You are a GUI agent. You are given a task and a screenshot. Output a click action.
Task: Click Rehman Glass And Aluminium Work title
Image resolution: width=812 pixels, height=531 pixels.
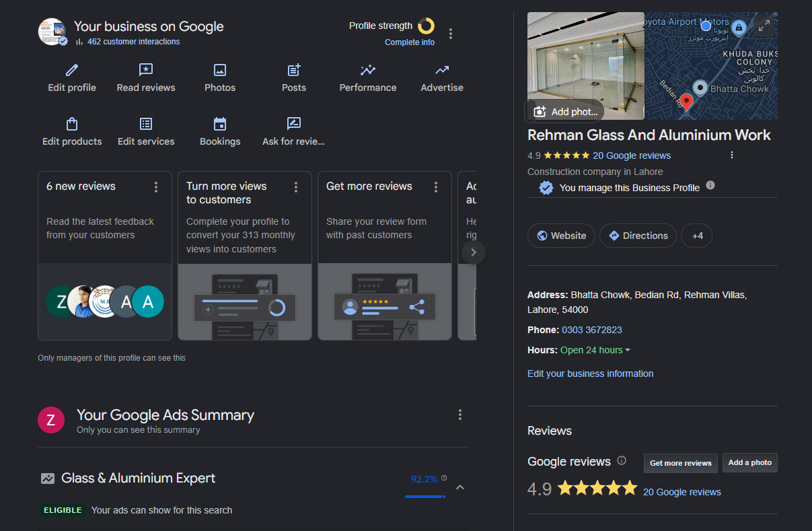pos(649,135)
